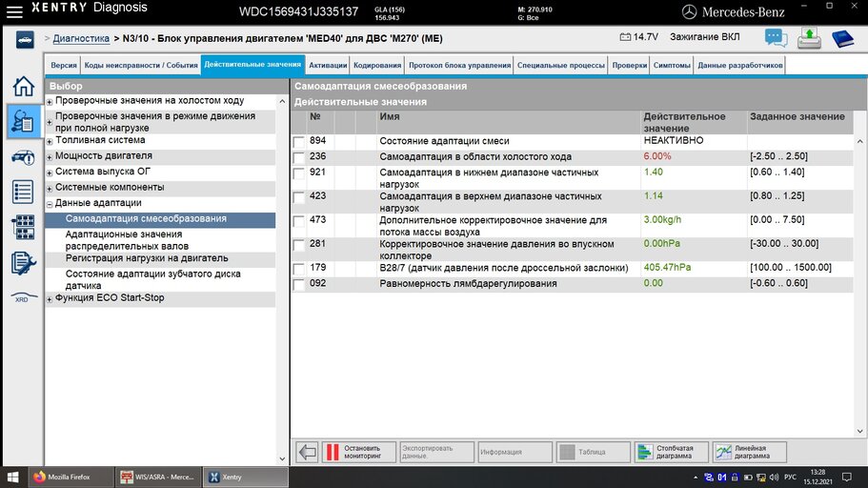This screenshot has height=488, width=868.
Task: Open the chat support messages icon
Action: 777,38
